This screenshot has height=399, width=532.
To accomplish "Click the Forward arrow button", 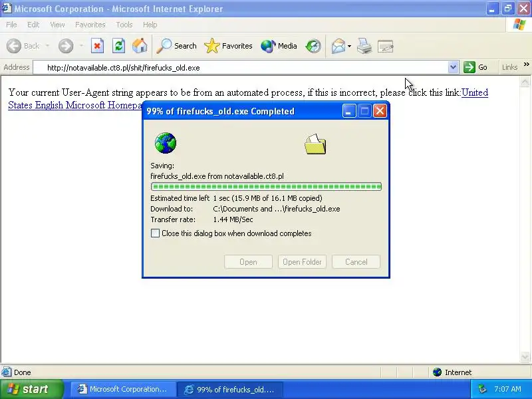I will click(65, 46).
